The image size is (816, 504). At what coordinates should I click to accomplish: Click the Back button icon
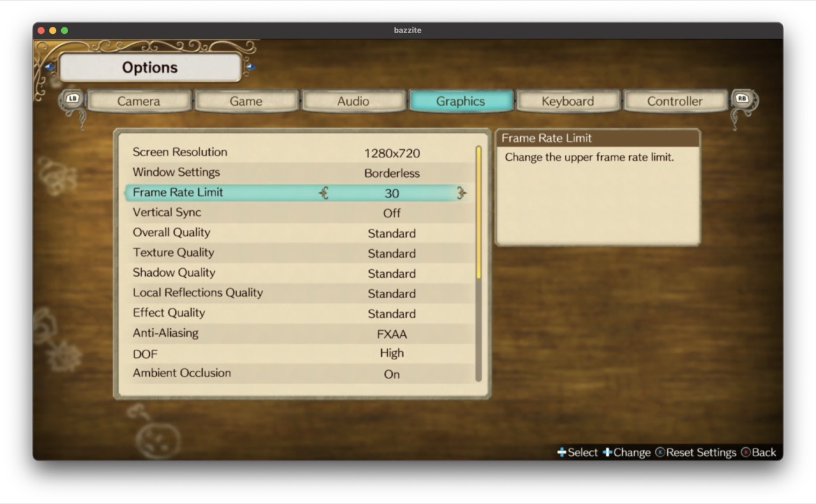pos(746,452)
